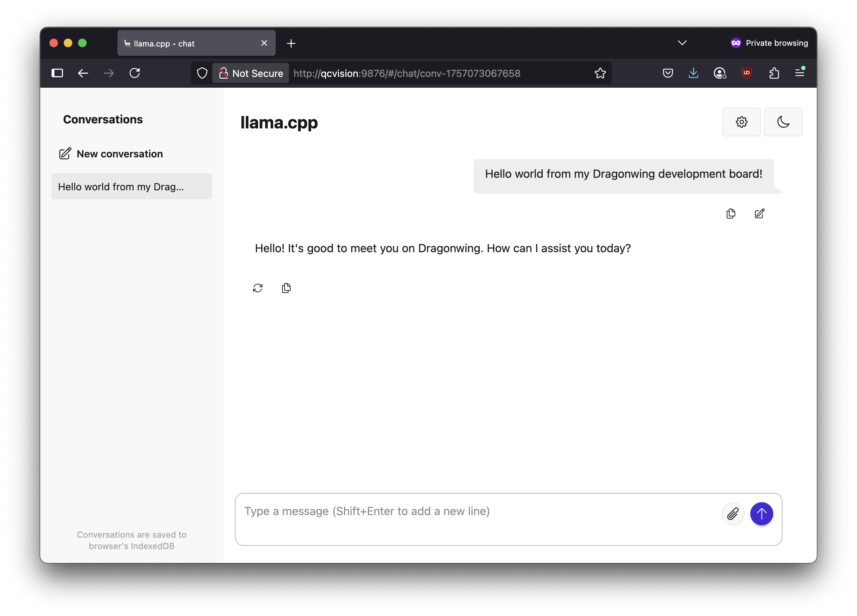Open a new browser tab
This screenshot has width=857, height=616.
click(x=291, y=43)
